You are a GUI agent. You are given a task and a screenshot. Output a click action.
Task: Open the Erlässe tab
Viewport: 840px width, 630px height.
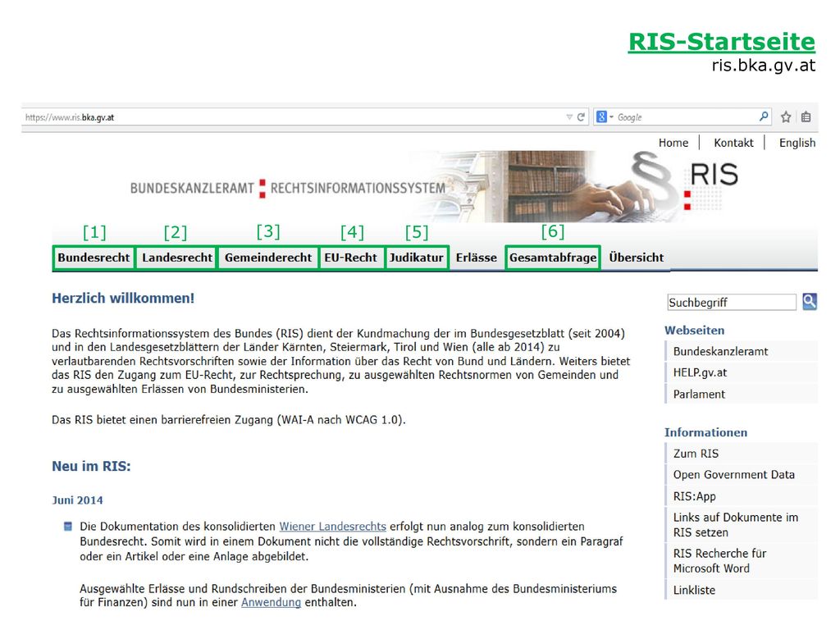tap(477, 258)
